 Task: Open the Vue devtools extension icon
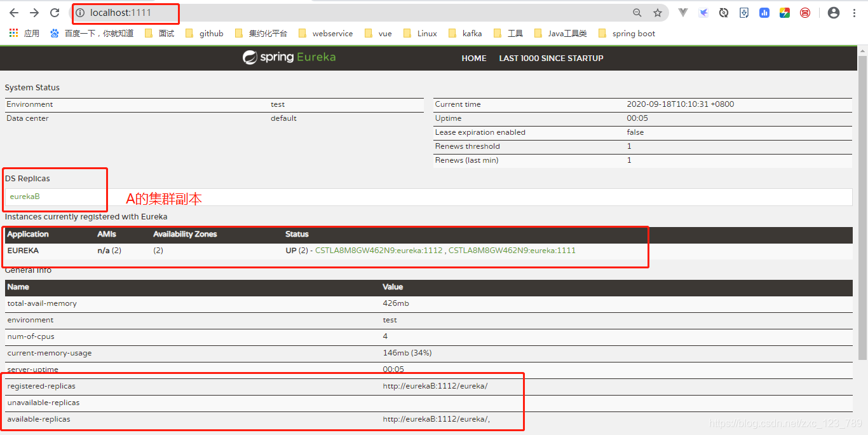(x=683, y=13)
